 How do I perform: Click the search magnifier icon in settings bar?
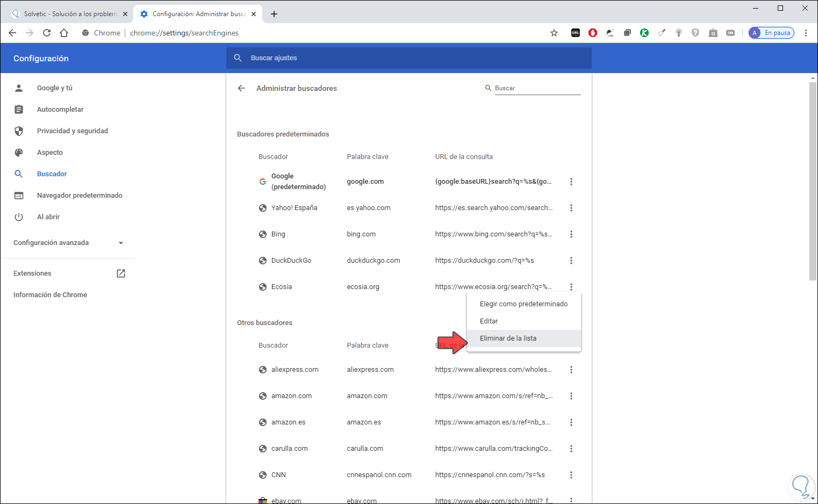[x=238, y=58]
